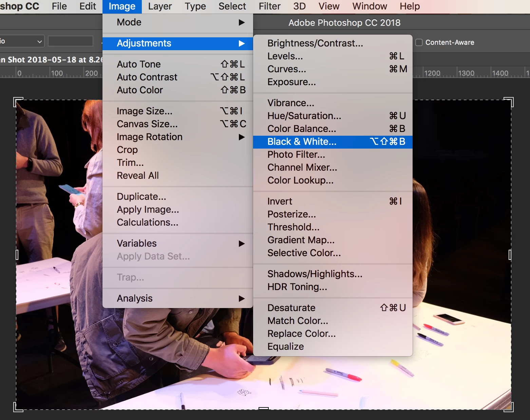Open the View menu
Viewport: 530px width, 420px height.
pyautogui.click(x=329, y=6)
